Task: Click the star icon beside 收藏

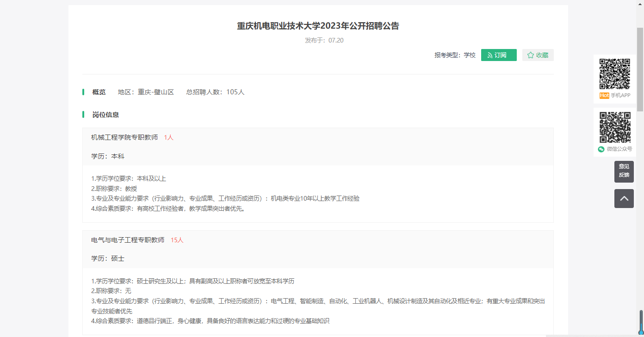Action: tap(531, 55)
